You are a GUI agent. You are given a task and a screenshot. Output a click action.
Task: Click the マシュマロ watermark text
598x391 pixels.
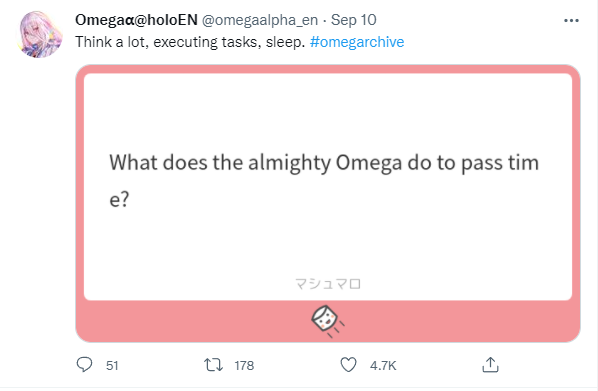[x=328, y=284]
